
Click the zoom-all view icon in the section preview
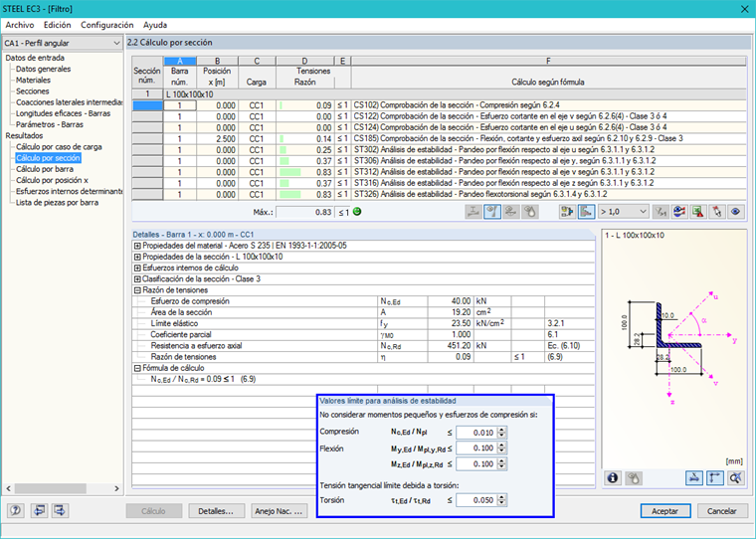(735, 479)
